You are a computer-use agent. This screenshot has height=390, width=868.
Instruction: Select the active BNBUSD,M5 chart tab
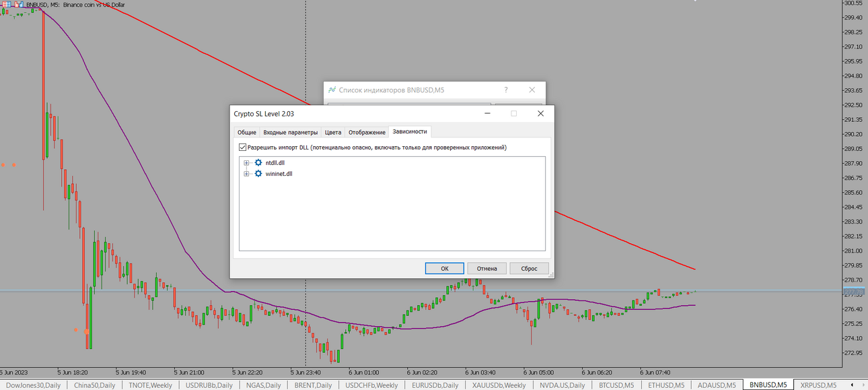click(768, 385)
